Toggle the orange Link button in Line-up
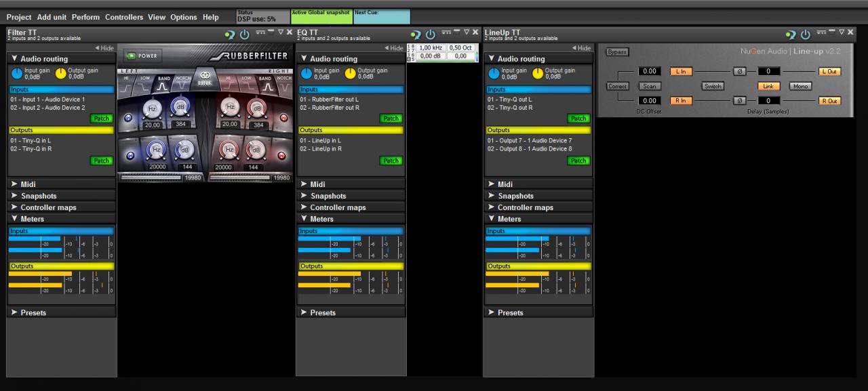Image resolution: width=868 pixels, height=391 pixels. tap(768, 86)
